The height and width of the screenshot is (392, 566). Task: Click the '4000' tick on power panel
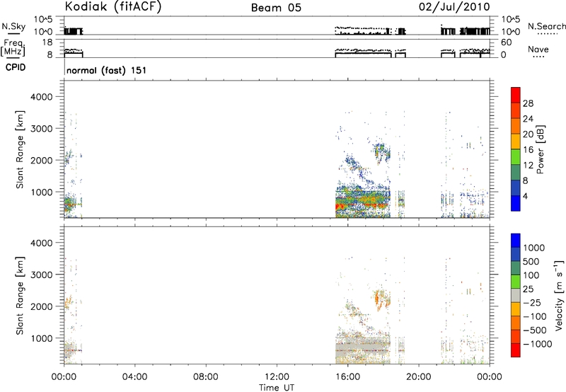41,97
